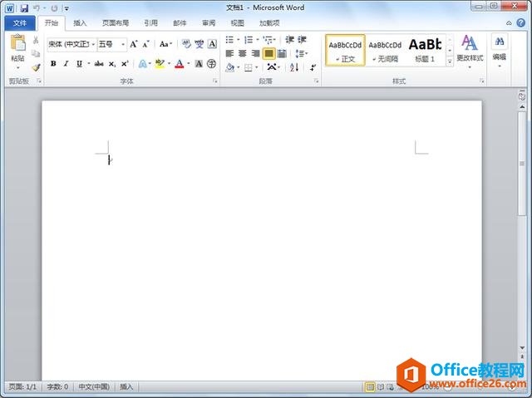Screen dimensions: 532x398
Task: Apply Character Border with boxed A icon
Action: 212,44
